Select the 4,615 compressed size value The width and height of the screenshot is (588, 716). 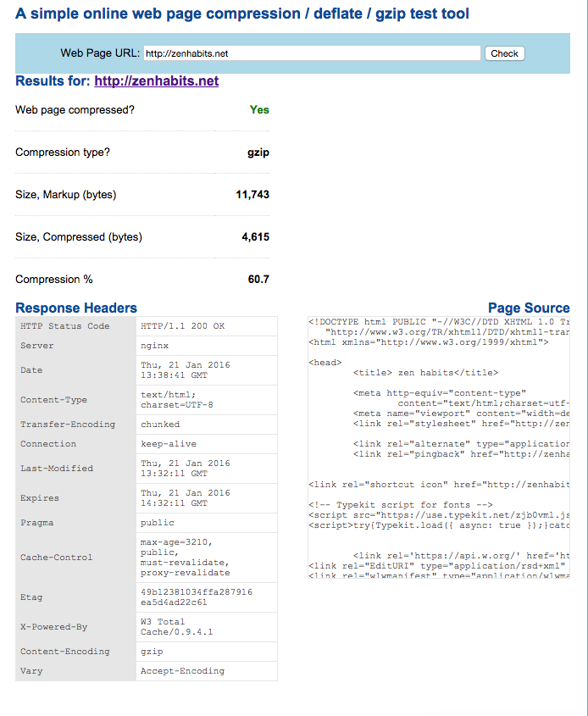[255, 237]
